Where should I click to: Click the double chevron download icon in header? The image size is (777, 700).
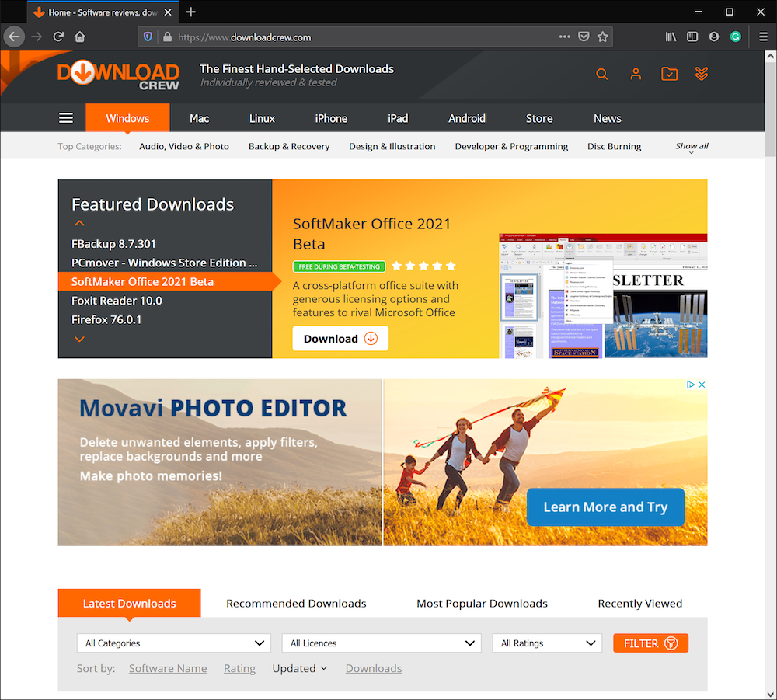tap(701, 74)
